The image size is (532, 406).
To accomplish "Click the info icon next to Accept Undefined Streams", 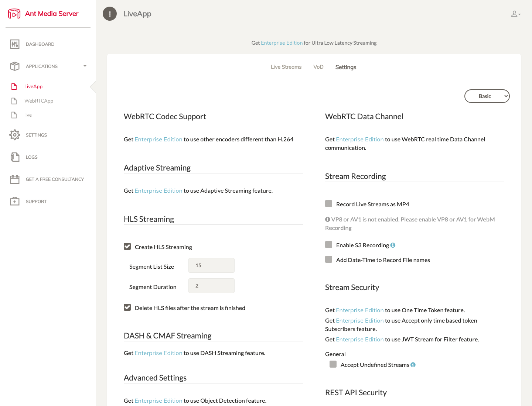I will click(413, 365).
